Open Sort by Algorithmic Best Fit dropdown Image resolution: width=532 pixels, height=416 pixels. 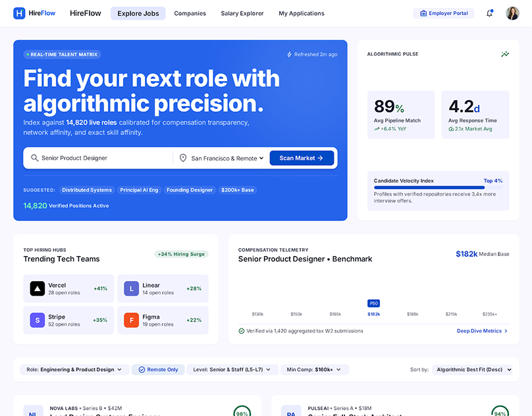pos(472,369)
